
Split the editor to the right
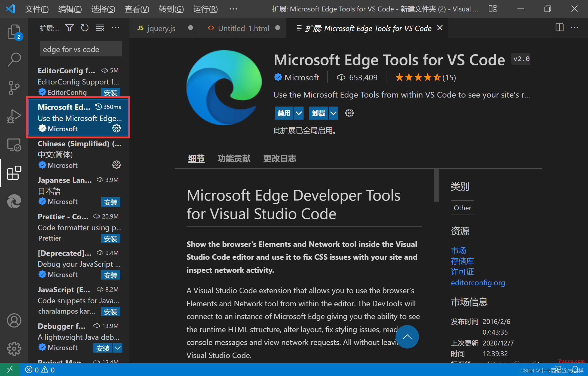559,28
